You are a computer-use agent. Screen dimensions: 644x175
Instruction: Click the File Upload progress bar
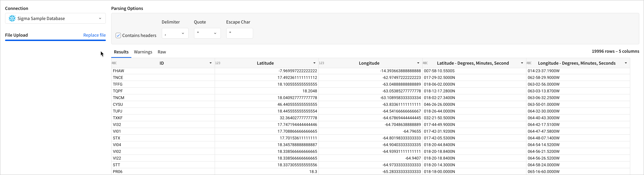click(55, 40)
